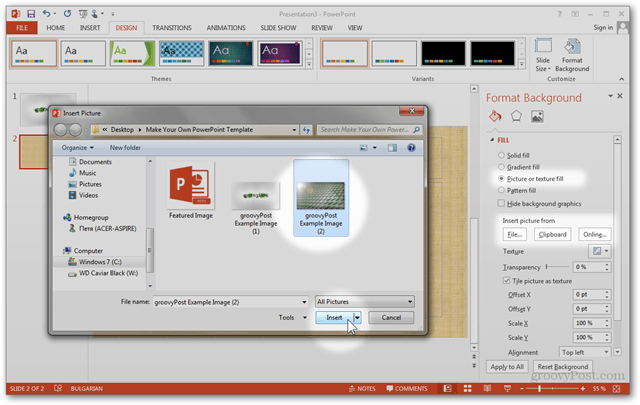640x405 pixels.
Task: Click the Back arrow in Insert Picture dialog
Action: pyautogui.click(x=61, y=130)
